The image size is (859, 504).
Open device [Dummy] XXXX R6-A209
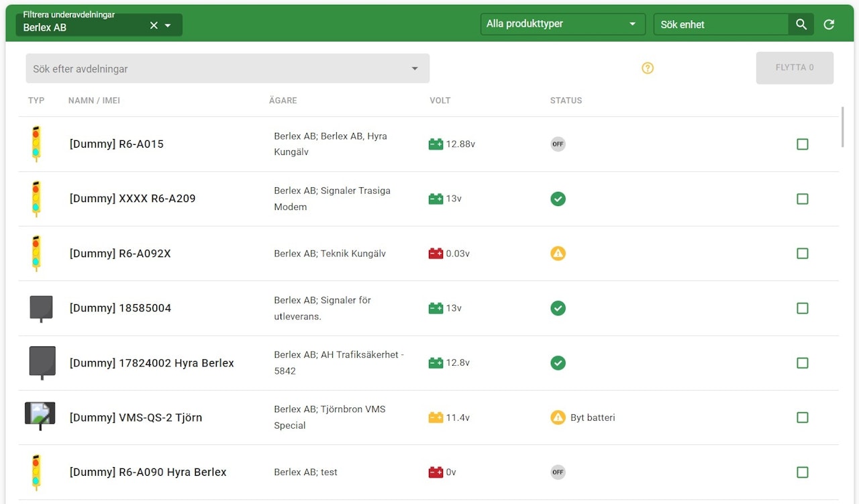point(132,199)
